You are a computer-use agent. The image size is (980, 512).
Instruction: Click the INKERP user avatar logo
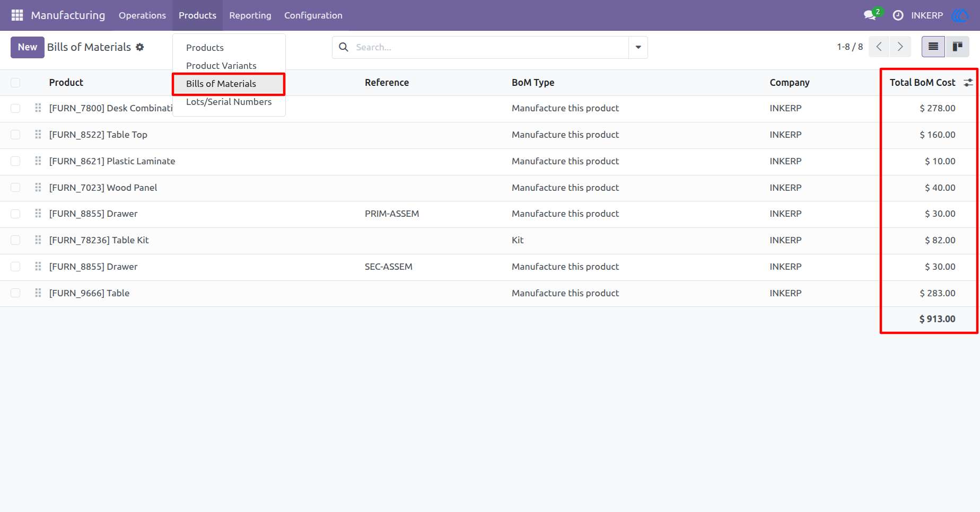click(x=960, y=15)
